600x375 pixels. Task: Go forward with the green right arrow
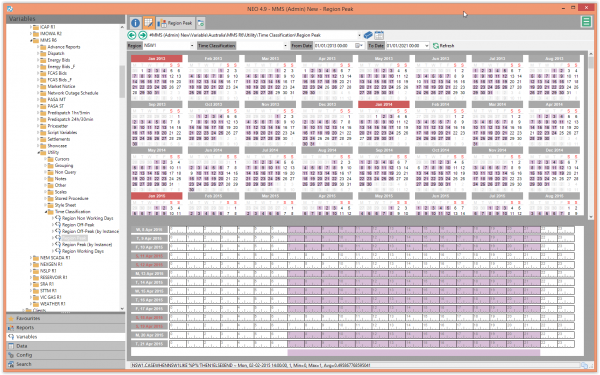point(143,35)
